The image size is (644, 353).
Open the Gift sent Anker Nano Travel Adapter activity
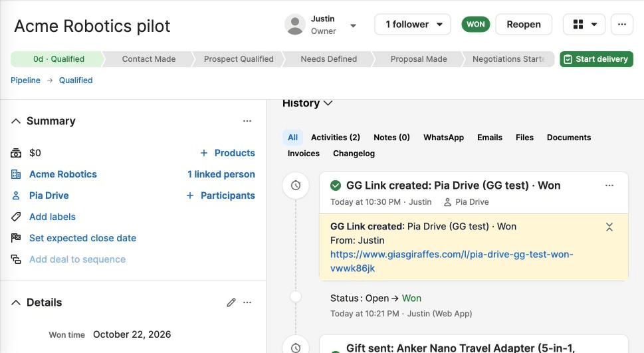tap(461, 348)
